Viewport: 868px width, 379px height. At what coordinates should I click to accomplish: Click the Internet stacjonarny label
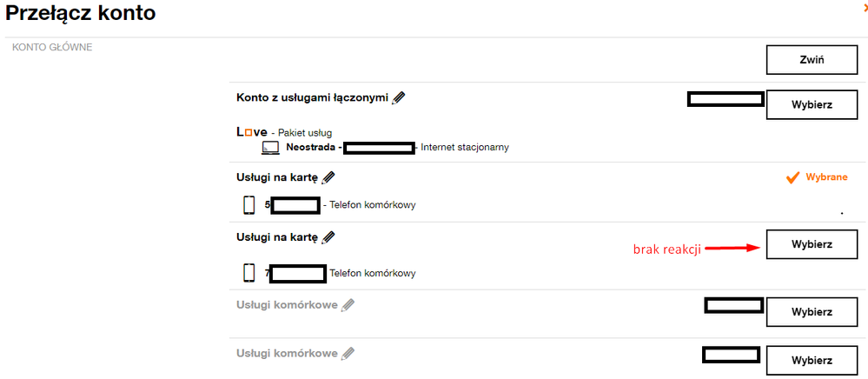pyautogui.click(x=465, y=148)
